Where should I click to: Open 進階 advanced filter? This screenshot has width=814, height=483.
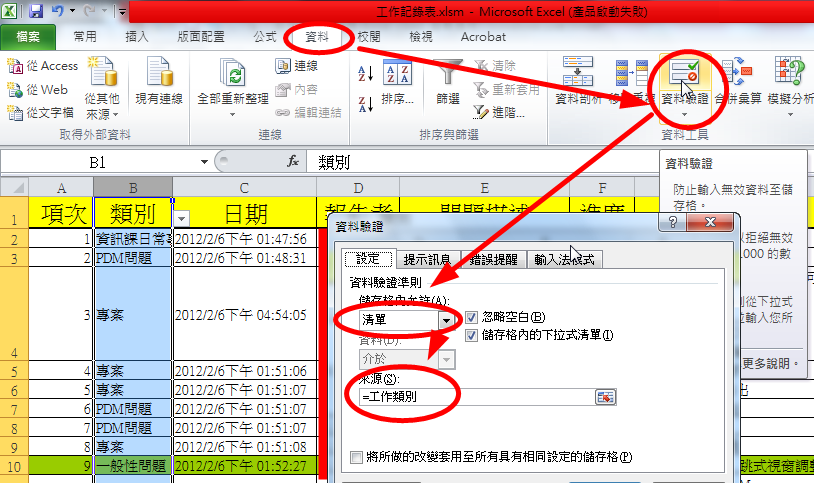pyautogui.click(x=499, y=112)
